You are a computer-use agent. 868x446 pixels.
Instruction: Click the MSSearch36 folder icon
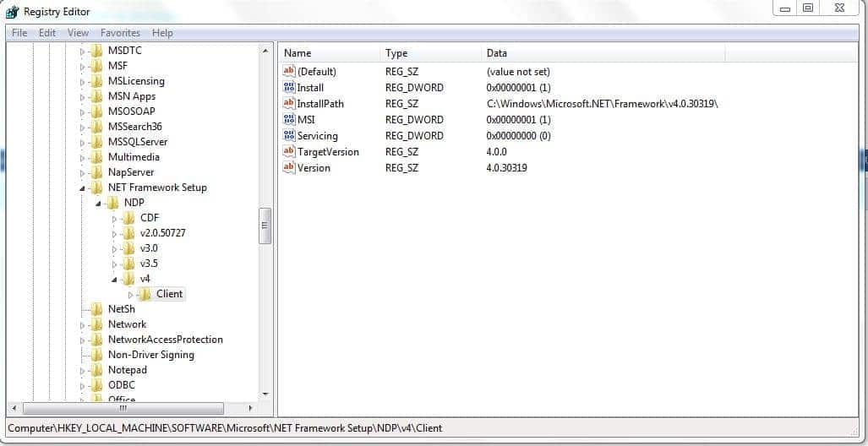(97, 127)
